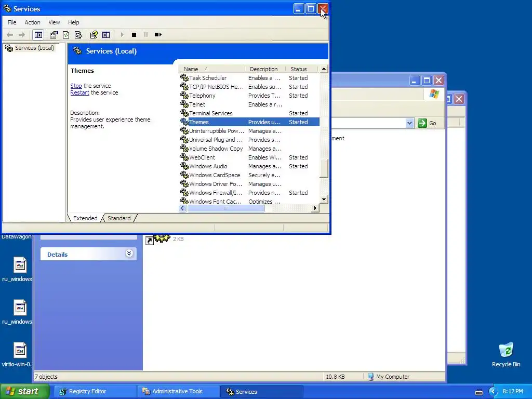The height and width of the screenshot is (399, 532).
Task: Click the keyboard icon in system tray
Action: 478,392
